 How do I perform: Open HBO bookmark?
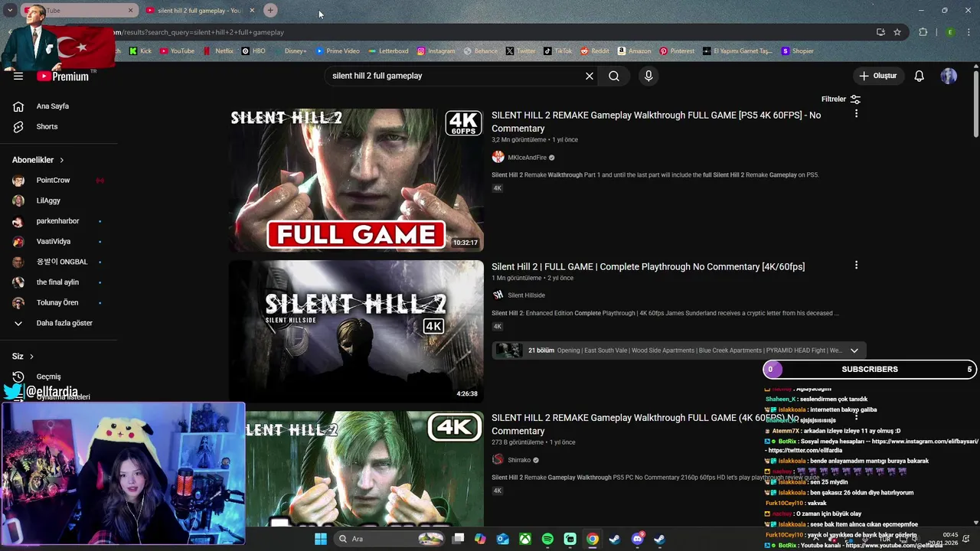(x=253, y=51)
